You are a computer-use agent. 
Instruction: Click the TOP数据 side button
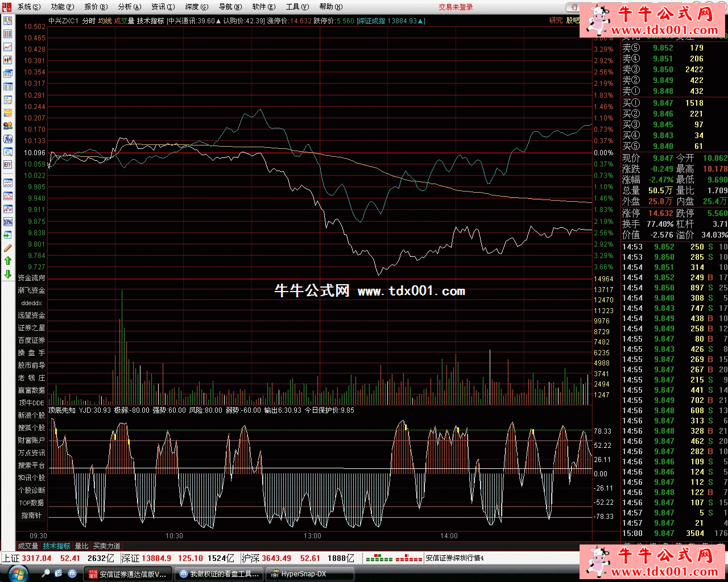tap(31, 503)
